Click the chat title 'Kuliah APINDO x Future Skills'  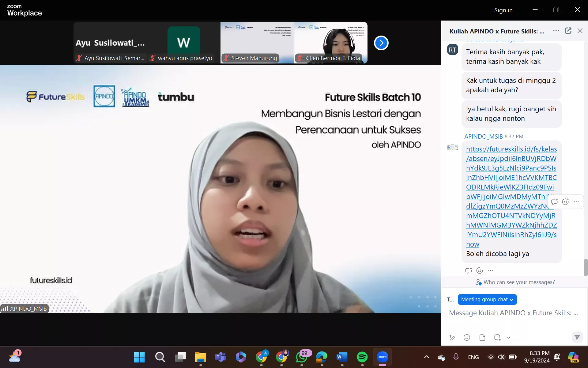[497, 31]
